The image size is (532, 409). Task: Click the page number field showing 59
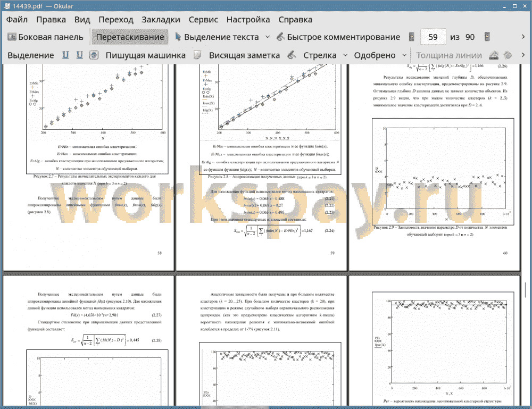(433, 37)
